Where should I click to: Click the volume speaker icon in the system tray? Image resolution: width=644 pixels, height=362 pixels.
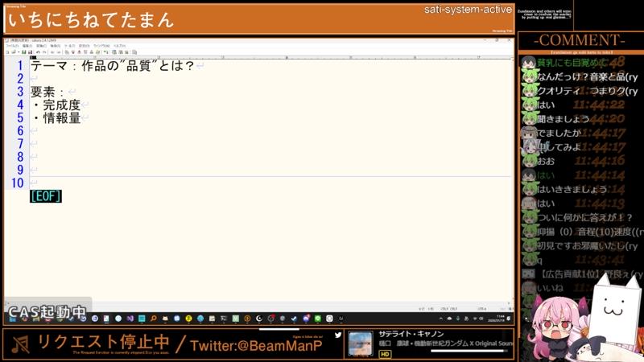(x=481, y=319)
